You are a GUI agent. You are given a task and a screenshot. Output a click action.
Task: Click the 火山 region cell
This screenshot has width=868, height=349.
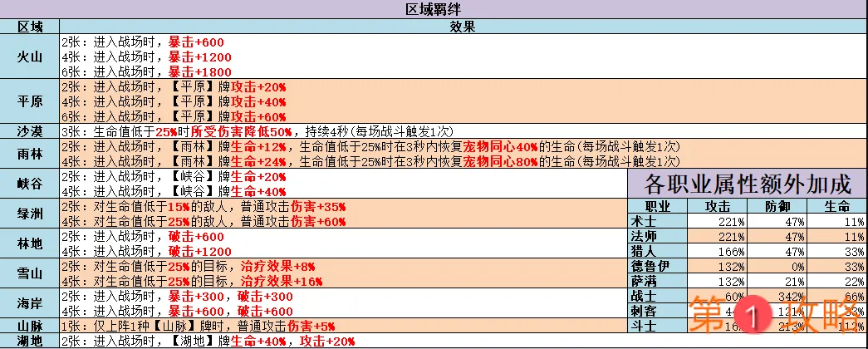(30, 57)
